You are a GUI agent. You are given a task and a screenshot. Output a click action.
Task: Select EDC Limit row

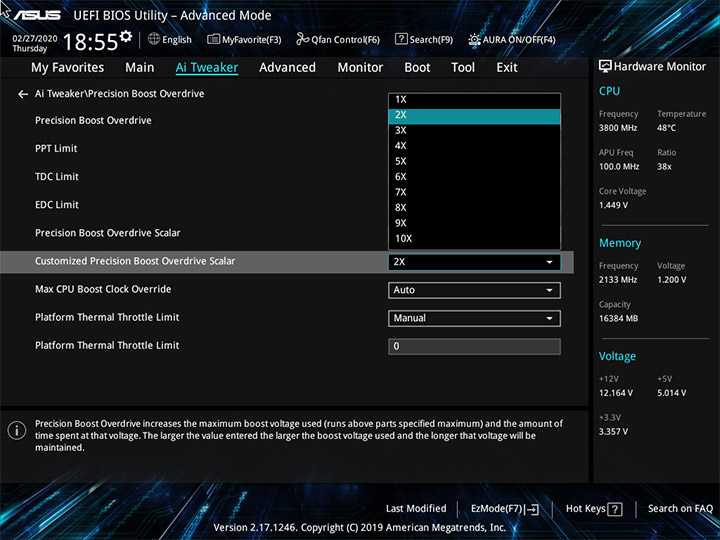[57, 205]
